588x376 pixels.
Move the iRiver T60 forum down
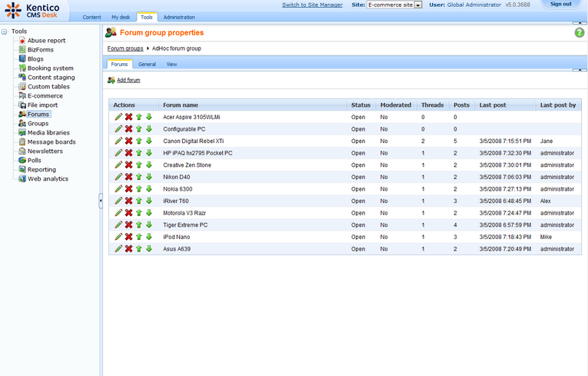point(149,201)
